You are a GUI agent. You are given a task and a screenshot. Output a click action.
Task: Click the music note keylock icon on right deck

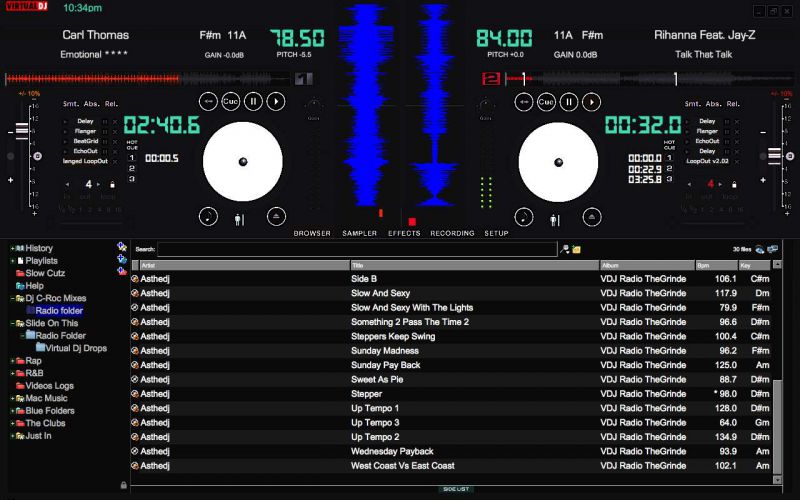524,217
